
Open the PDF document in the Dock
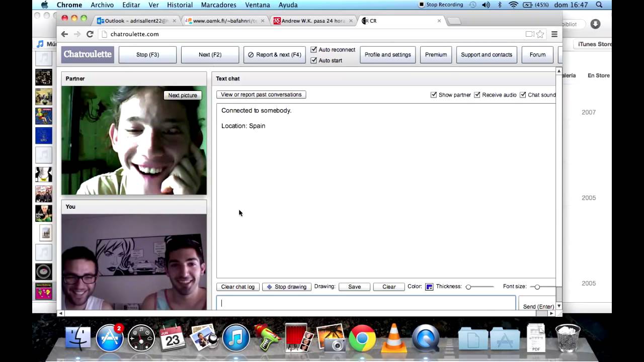[536, 337]
